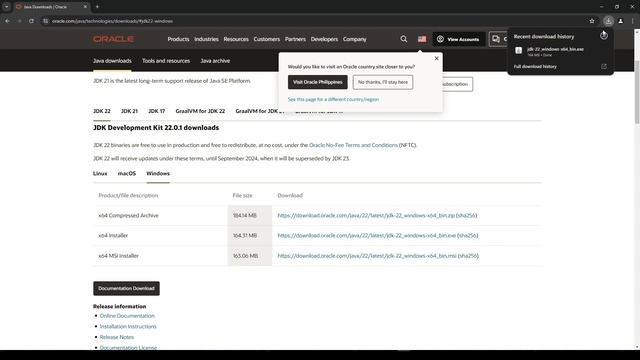This screenshot has width=640, height=360.
Task: Open a new browser tab
Action: coord(97,7)
